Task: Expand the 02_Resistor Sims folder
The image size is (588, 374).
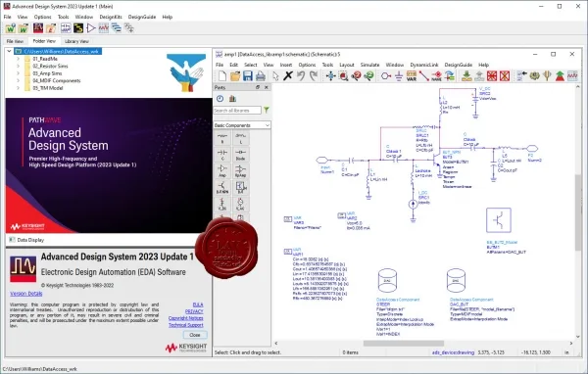Action: tap(18, 66)
